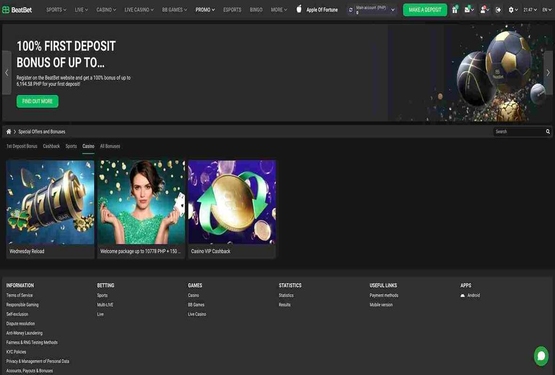Click the BeatBet logo
Image resolution: width=555 pixels, height=375 pixels.
click(17, 10)
